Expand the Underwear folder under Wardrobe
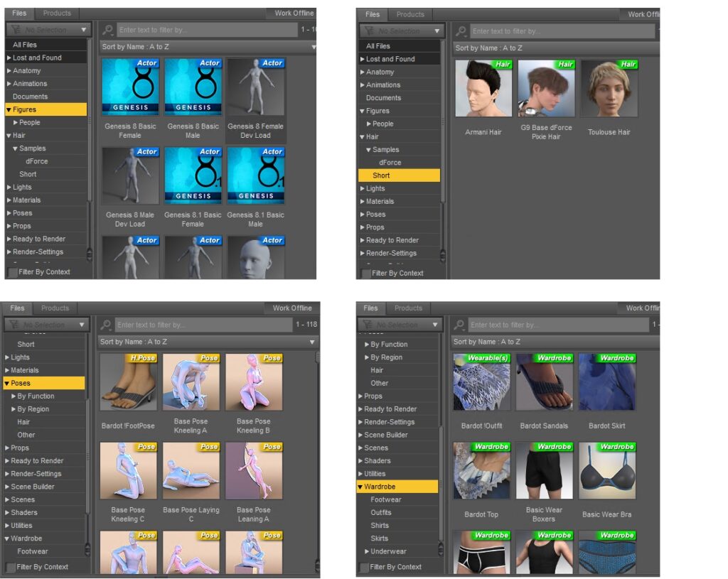This screenshot has width=728, height=579. [367, 551]
